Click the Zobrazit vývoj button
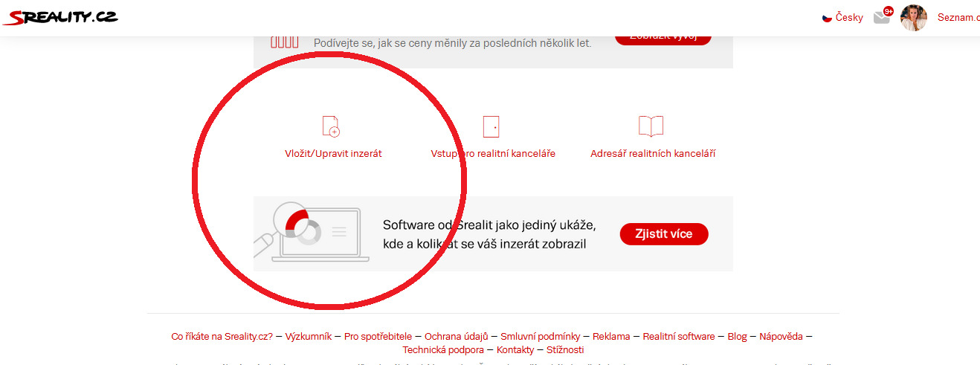 pos(663,37)
